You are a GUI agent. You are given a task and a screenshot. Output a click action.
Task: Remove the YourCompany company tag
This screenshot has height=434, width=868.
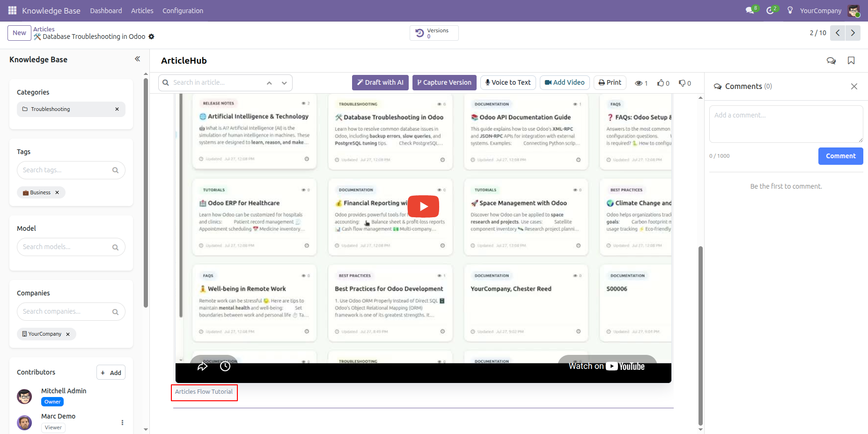point(68,334)
